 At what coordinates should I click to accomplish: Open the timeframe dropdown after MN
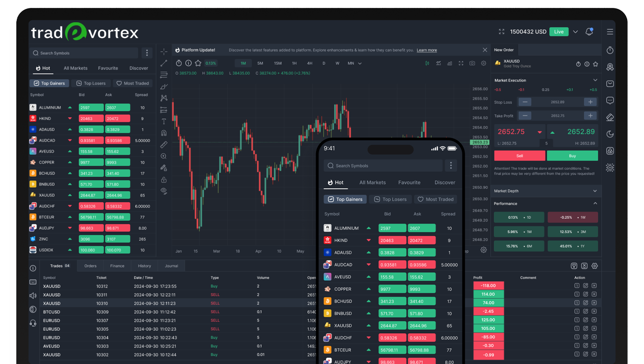click(x=360, y=63)
